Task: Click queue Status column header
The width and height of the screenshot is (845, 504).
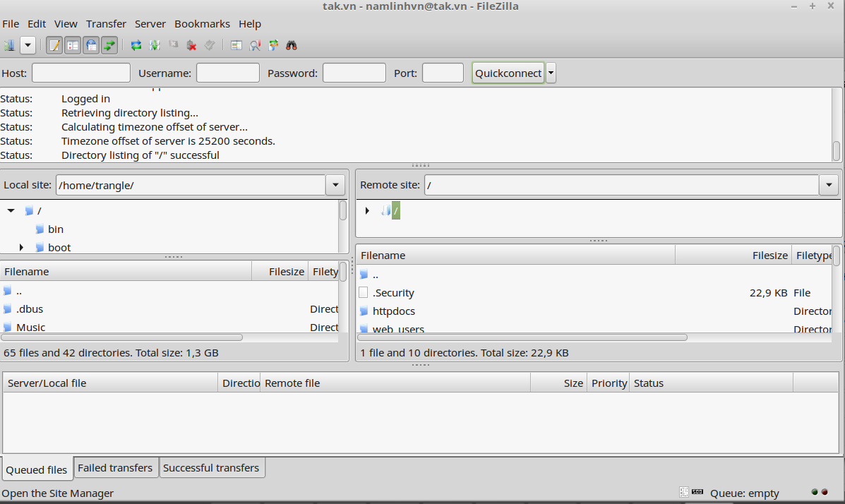Action: point(711,383)
